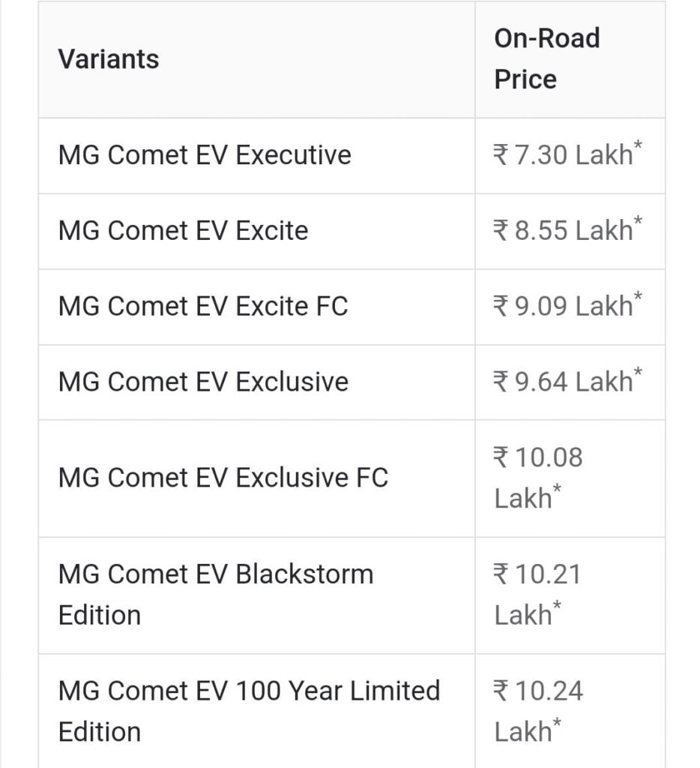Viewport: 700px width, 768px height.
Task: Tap the ₹ 9.64 Lakh price
Action: 562,382
